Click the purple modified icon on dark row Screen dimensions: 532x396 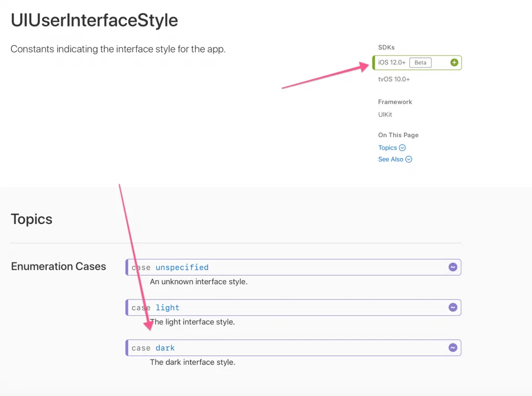coord(453,348)
